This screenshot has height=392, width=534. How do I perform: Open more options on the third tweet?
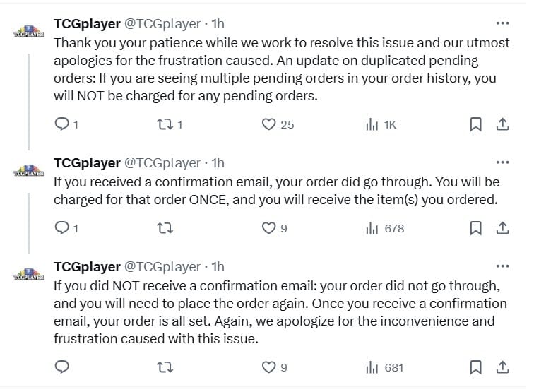[502, 266]
